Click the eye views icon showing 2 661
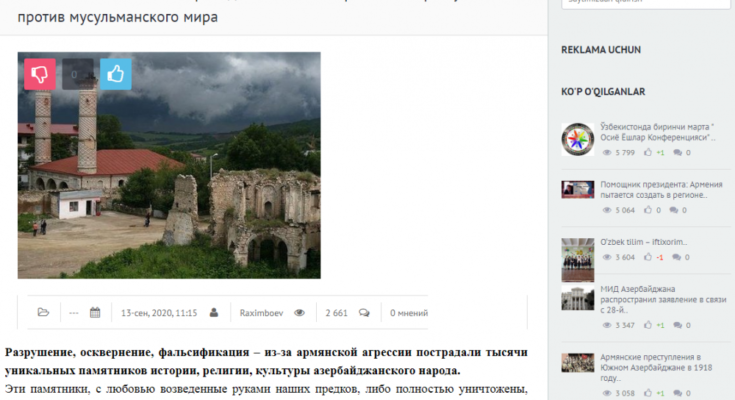 (299, 312)
